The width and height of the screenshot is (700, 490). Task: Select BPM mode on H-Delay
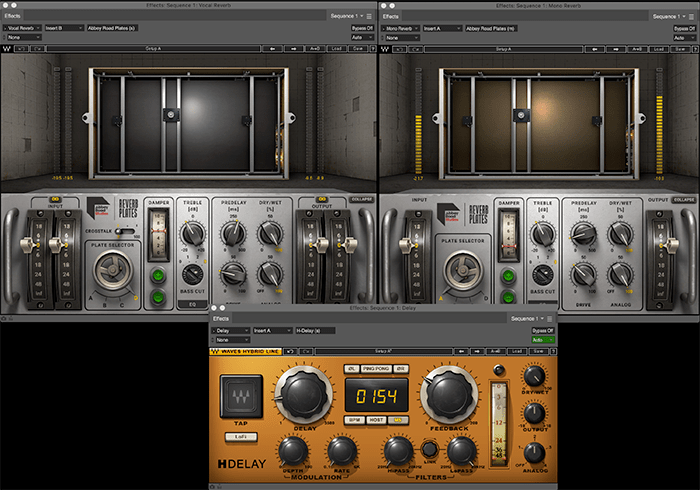tap(354, 420)
